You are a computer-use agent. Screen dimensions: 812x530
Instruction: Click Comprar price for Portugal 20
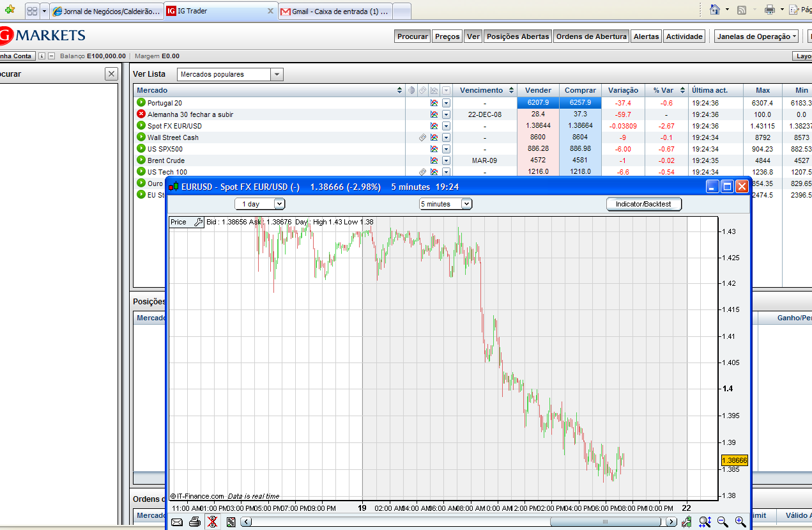[x=580, y=102]
